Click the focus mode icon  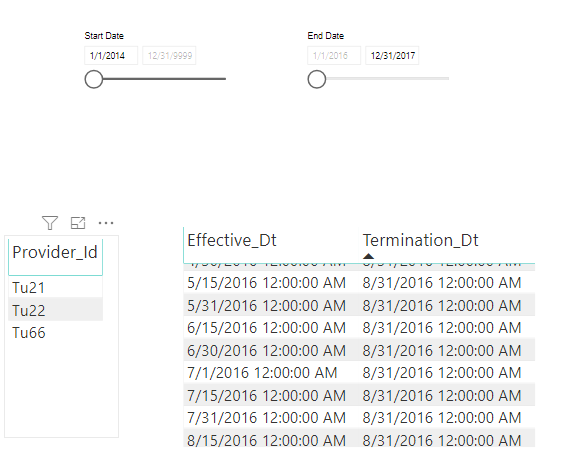coord(78,223)
